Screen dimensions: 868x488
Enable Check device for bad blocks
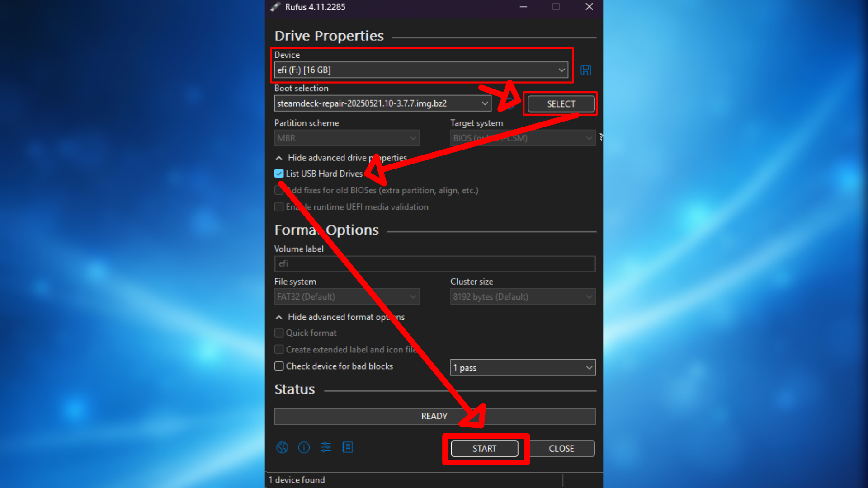(279, 366)
